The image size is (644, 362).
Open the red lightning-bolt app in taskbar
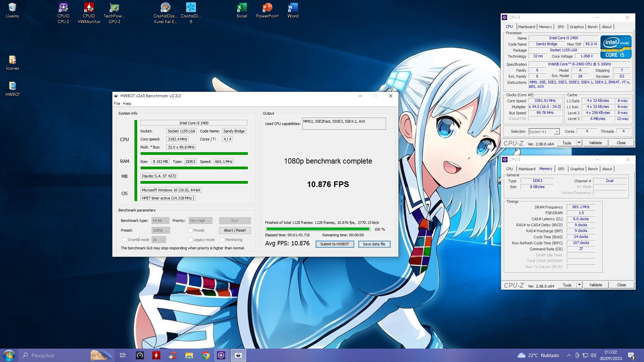156,355
